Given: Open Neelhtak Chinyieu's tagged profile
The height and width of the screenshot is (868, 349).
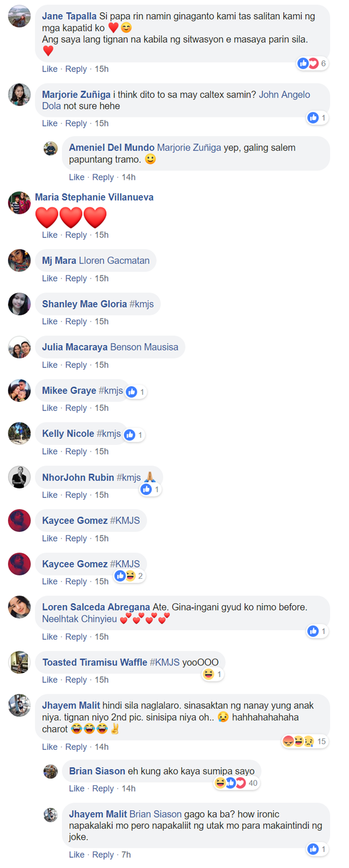Looking at the screenshot, I should click(80, 619).
